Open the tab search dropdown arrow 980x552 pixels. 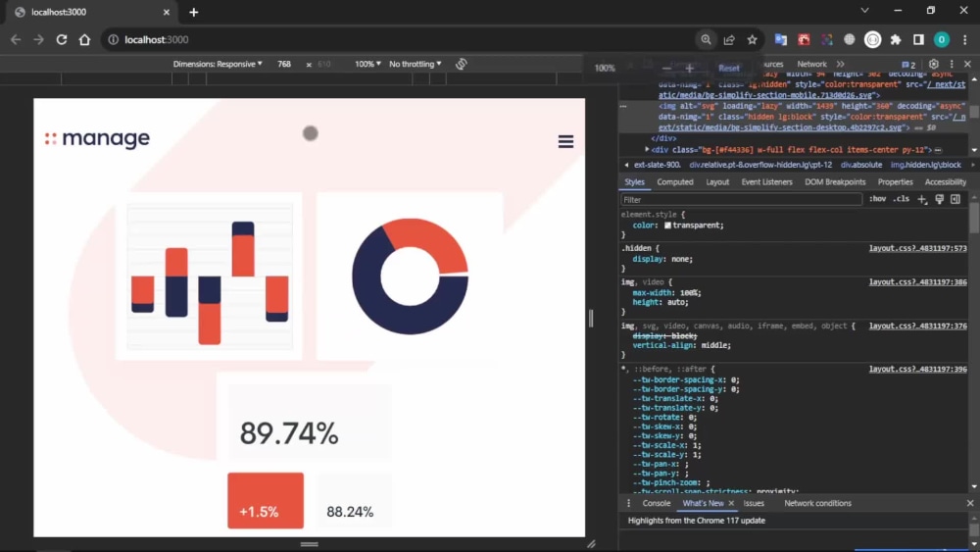pos(864,11)
